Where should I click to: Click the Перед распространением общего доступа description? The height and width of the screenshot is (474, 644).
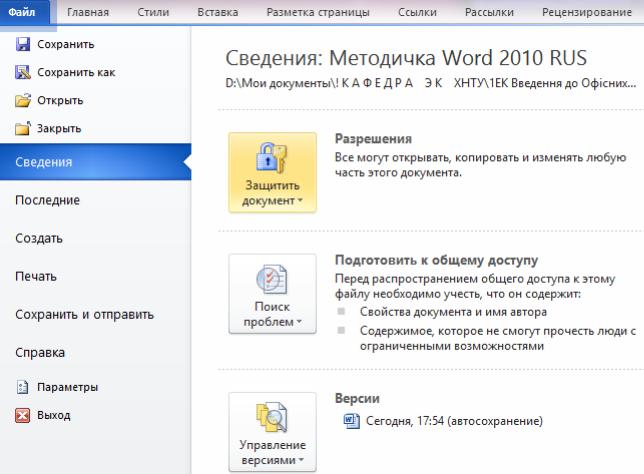coord(475,286)
